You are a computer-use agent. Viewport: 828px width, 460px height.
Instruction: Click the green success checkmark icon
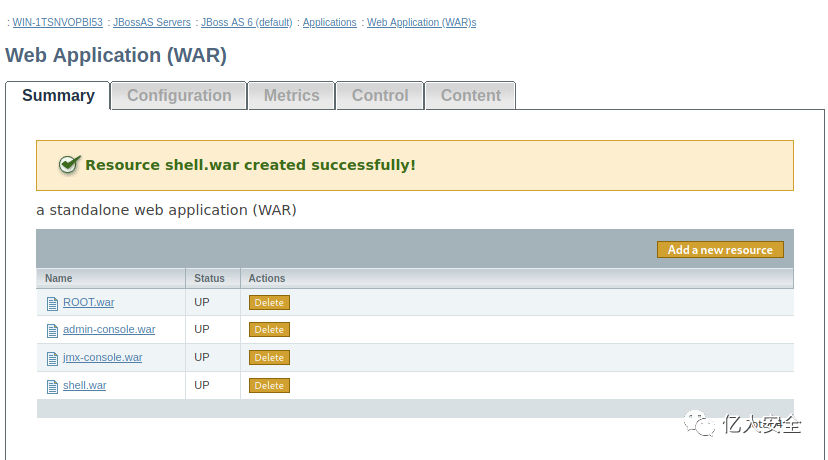(x=69, y=164)
